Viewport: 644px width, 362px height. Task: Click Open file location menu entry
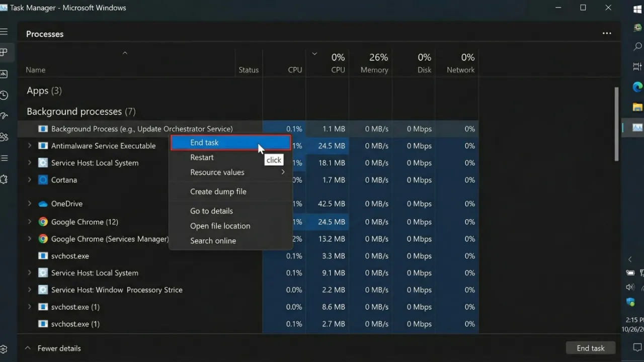point(220,226)
